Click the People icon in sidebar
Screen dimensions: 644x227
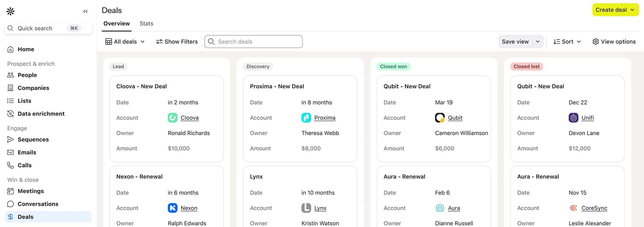tap(11, 75)
